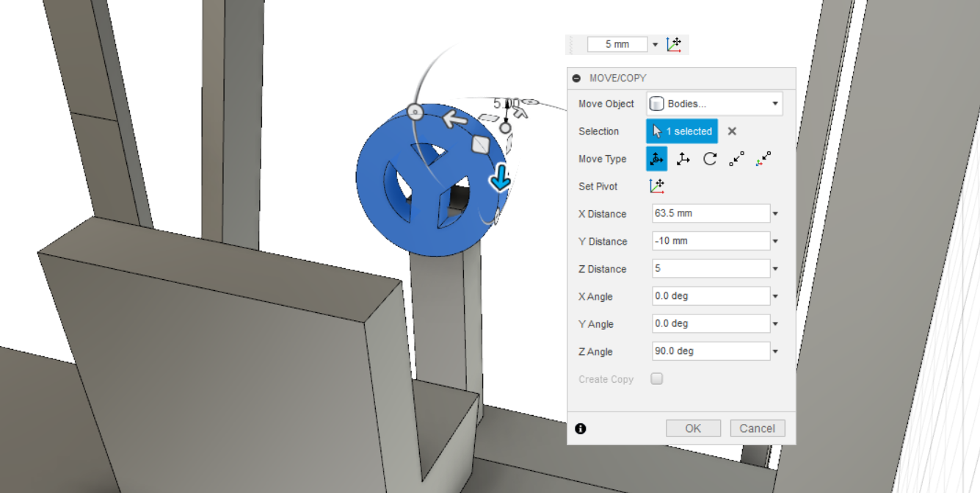Click the Cancel button
This screenshot has width=980, height=493.
757,428
